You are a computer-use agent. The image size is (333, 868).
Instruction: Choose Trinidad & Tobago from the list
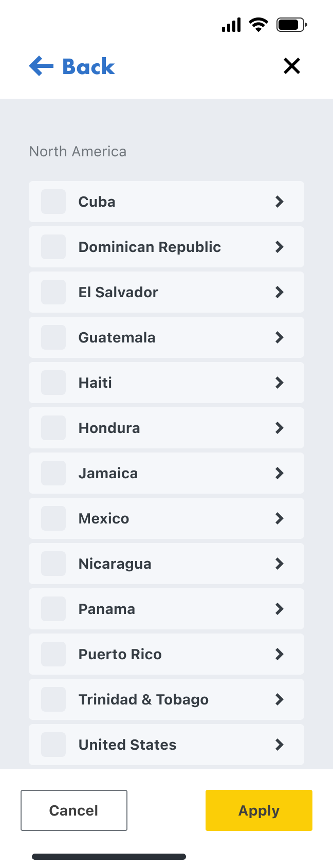(143, 699)
